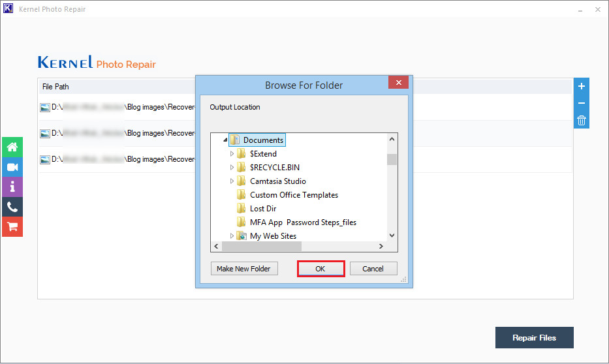Collapse the Documents tree node
The height and width of the screenshot is (364, 609).
coord(225,140)
